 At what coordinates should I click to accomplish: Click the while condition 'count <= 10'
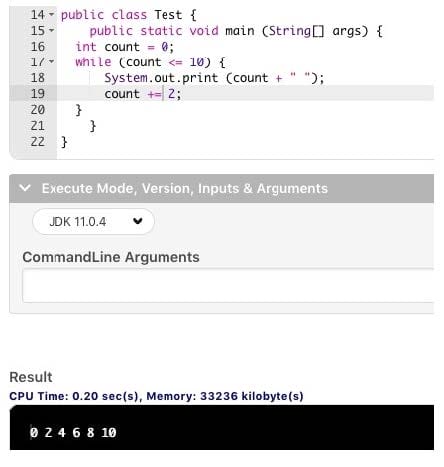point(165,62)
